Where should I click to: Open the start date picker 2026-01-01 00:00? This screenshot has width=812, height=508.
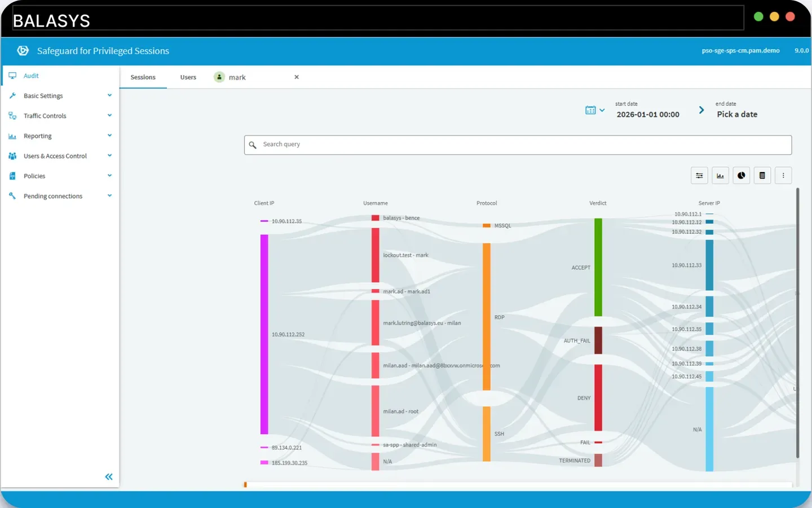click(x=648, y=115)
